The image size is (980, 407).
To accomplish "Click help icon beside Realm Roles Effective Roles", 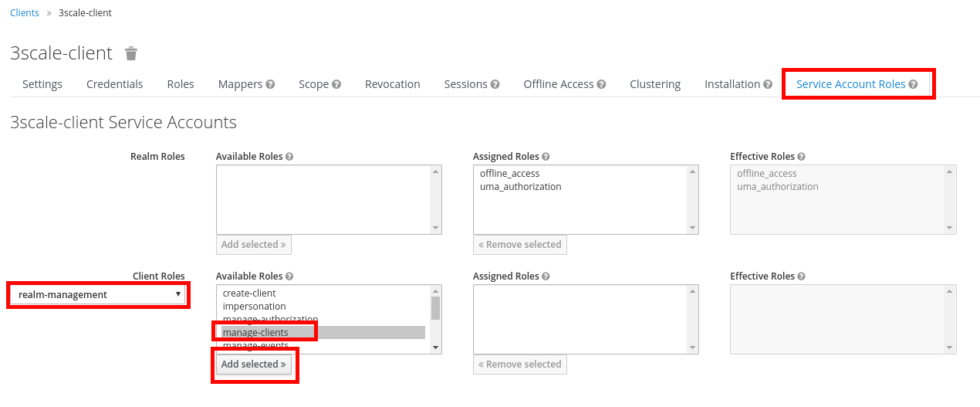I will [801, 157].
